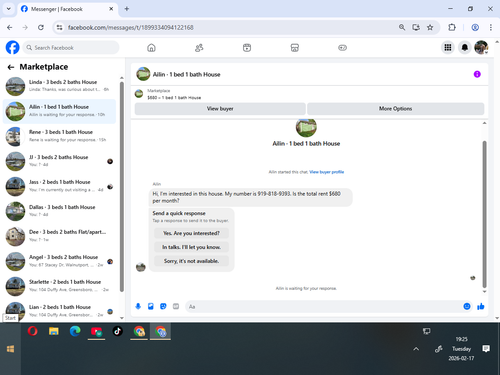Select the Messenger | Facebook tab
This screenshot has width=500, height=375.
67,9
